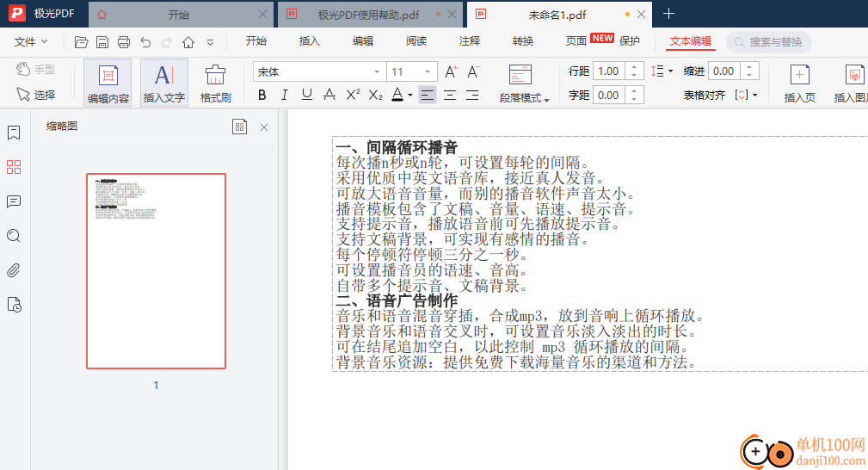Toggle subscript X₂ formatting
The width and height of the screenshot is (868, 470).
click(x=375, y=96)
